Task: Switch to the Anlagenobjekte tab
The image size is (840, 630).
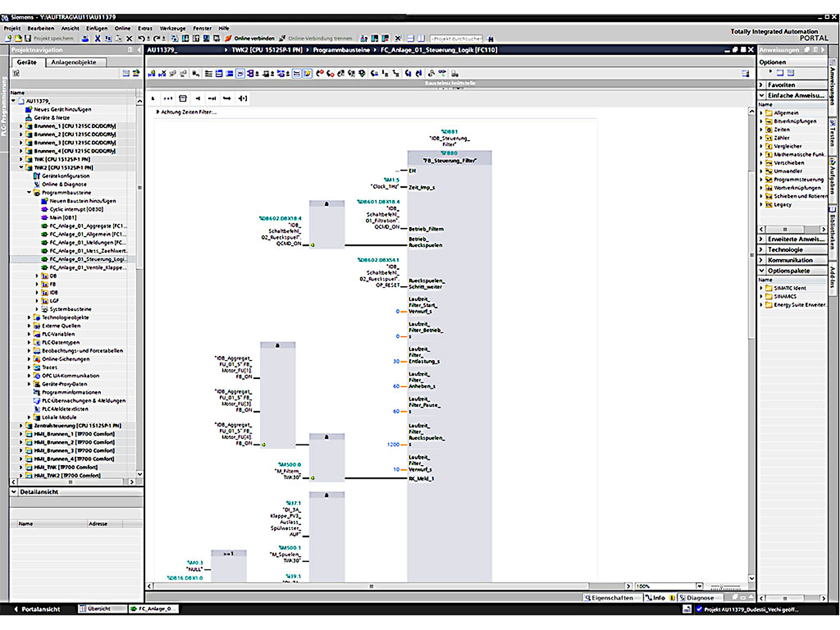Action: tap(73, 62)
